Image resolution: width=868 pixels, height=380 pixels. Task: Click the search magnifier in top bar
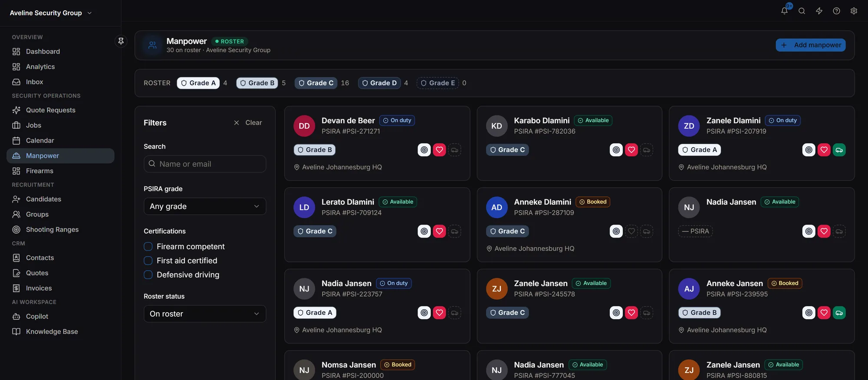coord(802,11)
